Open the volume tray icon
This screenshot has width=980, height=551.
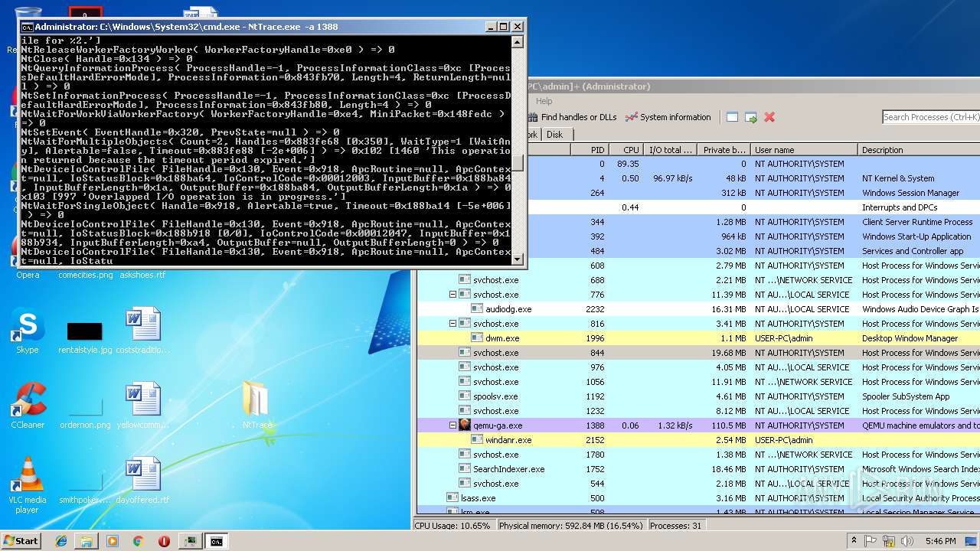(908, 541)
